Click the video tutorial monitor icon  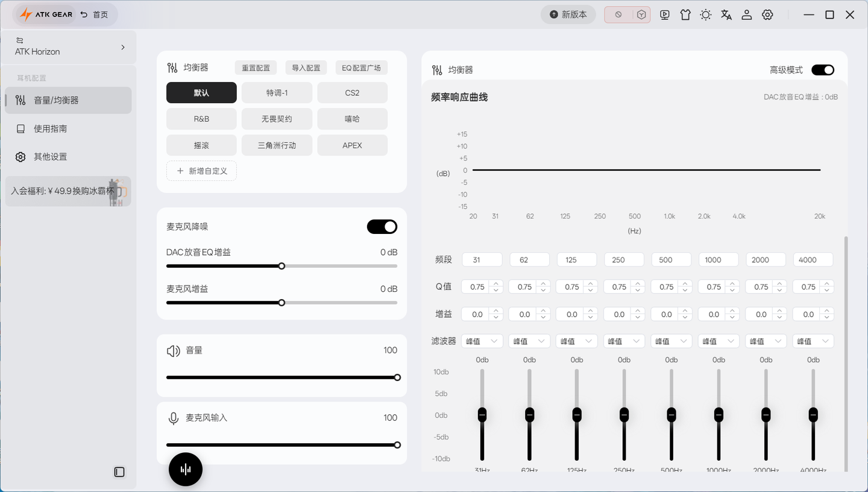point(665,15)
